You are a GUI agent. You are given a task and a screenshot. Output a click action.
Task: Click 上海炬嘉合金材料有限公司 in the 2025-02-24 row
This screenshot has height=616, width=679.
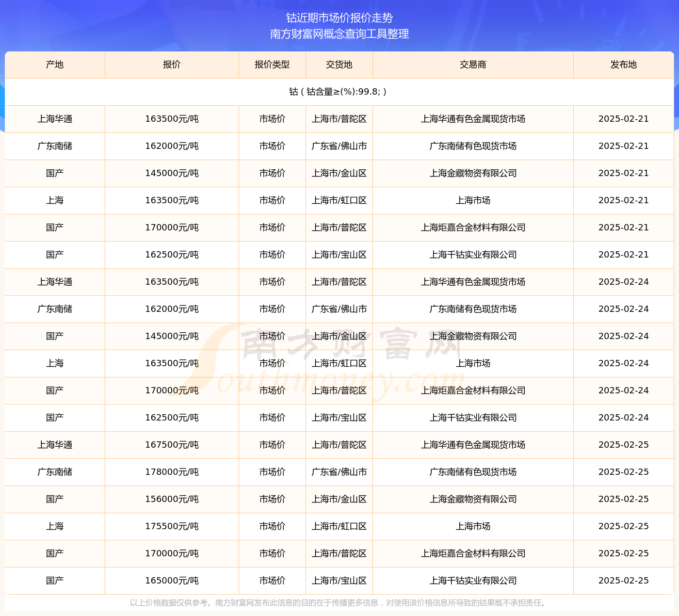tap(473, 390)
